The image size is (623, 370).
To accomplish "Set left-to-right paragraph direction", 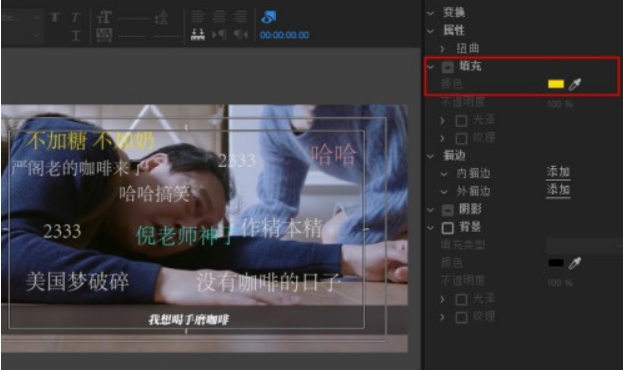I will pyautogui.click(x=219, y=35).
